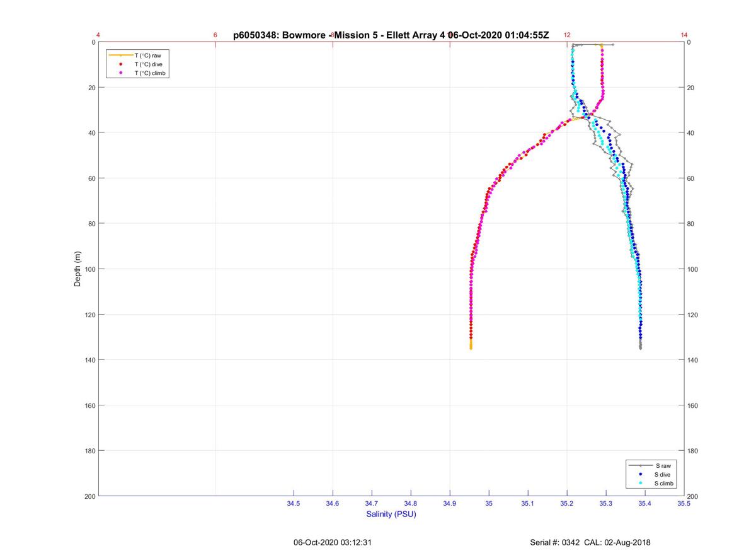Click timestamp '06-Oct-2020 03:12:31' in footer
The image size is (756, 558).
333,542
